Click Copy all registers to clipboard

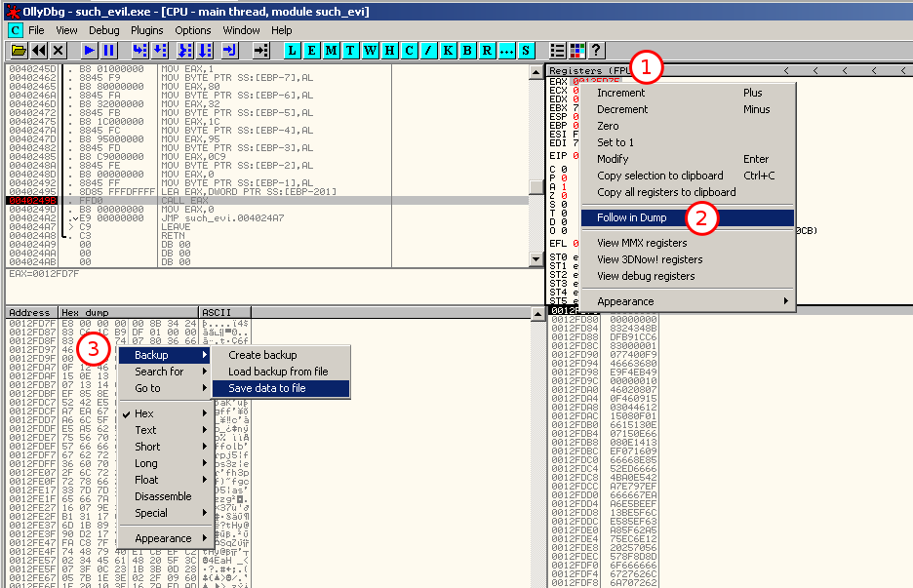(x=666, y=192)
